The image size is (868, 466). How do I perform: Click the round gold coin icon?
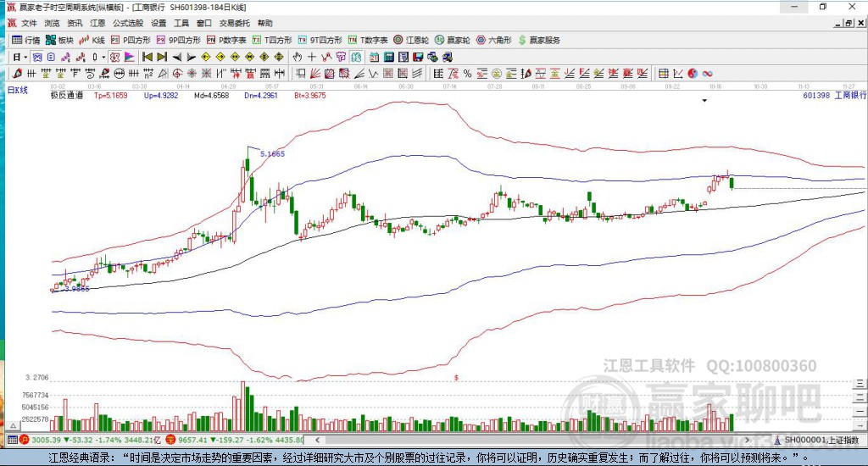[x=497, y=74]
